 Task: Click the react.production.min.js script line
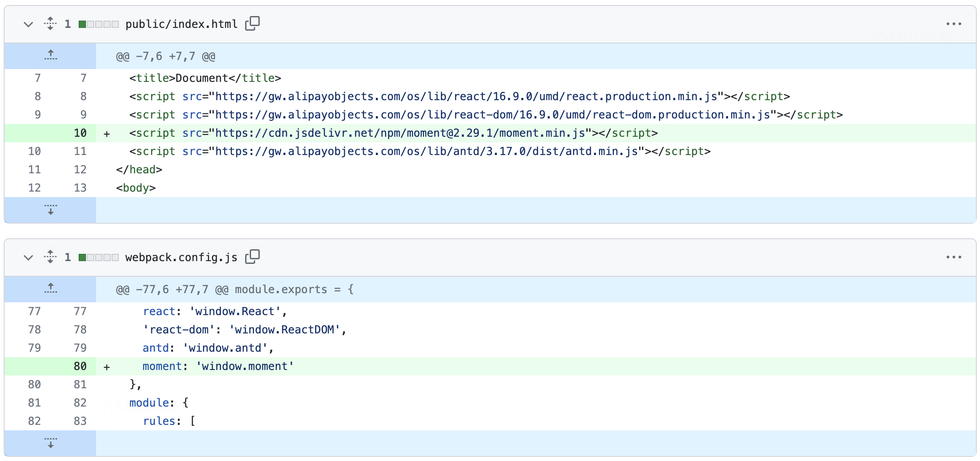pyautogui.click(x=536, y=96)
